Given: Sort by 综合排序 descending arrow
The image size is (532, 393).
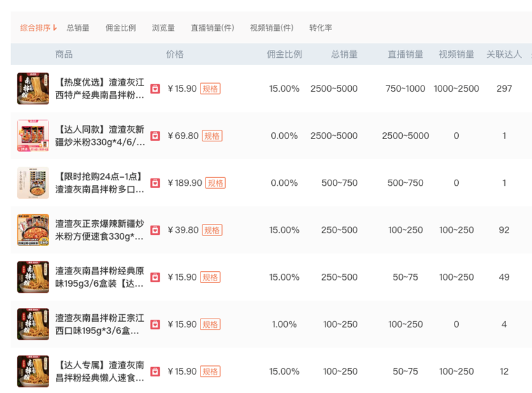Looking at the screenshot, I should coord(55,28).
